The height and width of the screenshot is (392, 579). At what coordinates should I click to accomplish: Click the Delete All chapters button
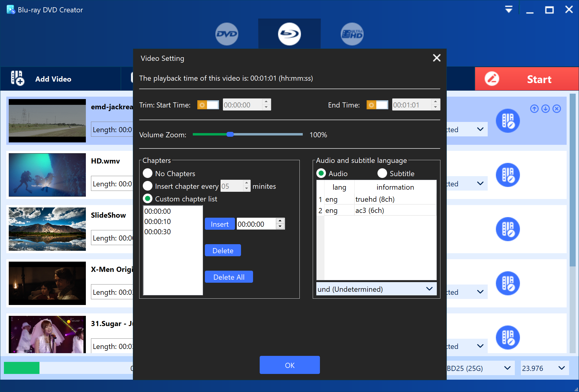[x=229, y=277]
